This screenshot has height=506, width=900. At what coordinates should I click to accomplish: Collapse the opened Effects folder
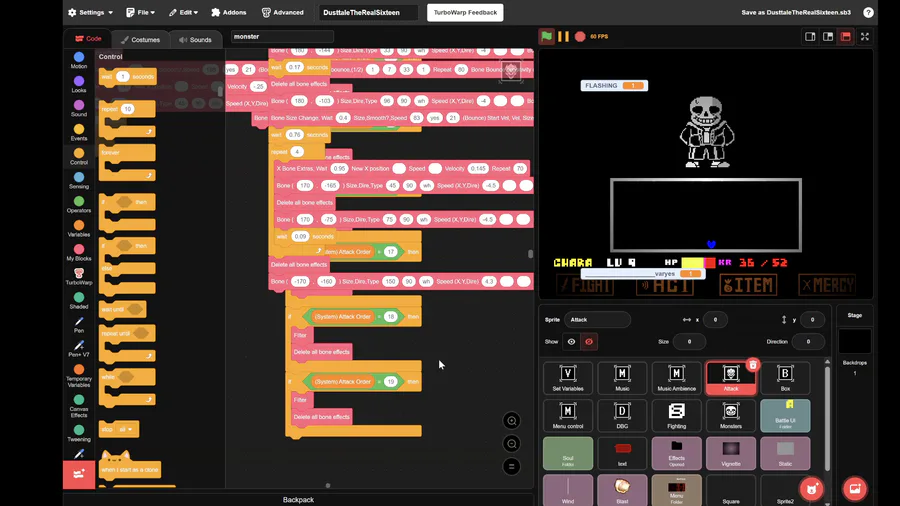[676, 453]
